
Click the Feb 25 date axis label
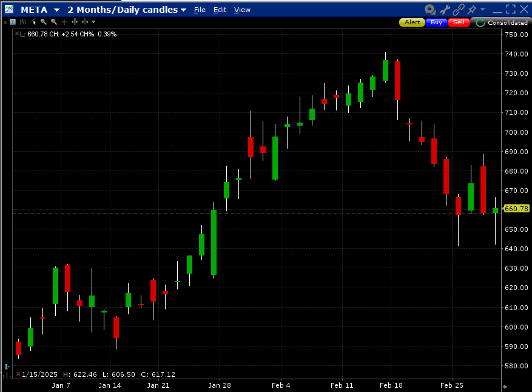click(451, 385)
